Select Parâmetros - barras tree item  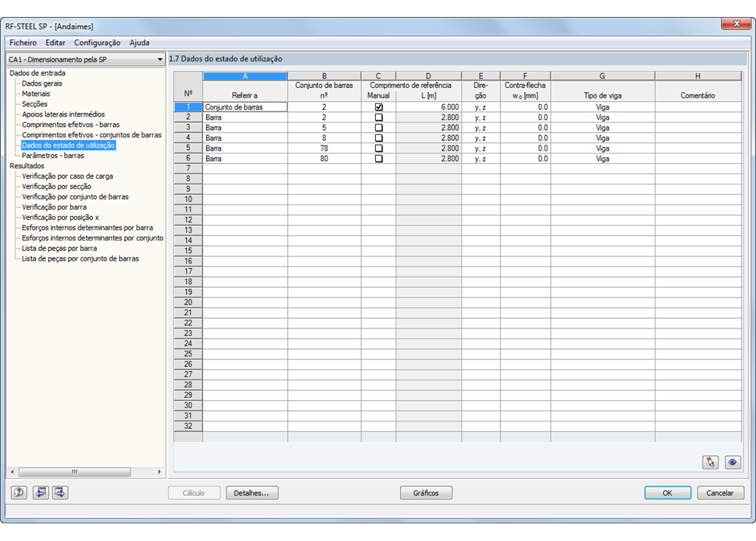tap(53, 156)
